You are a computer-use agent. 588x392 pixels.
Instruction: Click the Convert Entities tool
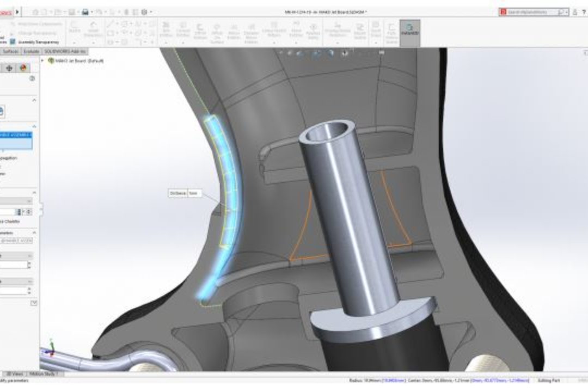click(183, 31)
